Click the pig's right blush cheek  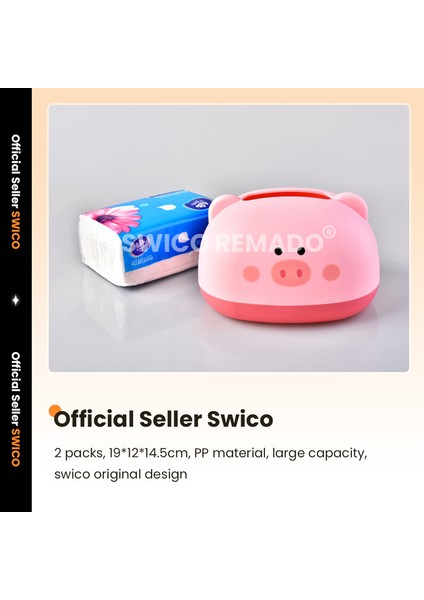[x=331, y=272]
